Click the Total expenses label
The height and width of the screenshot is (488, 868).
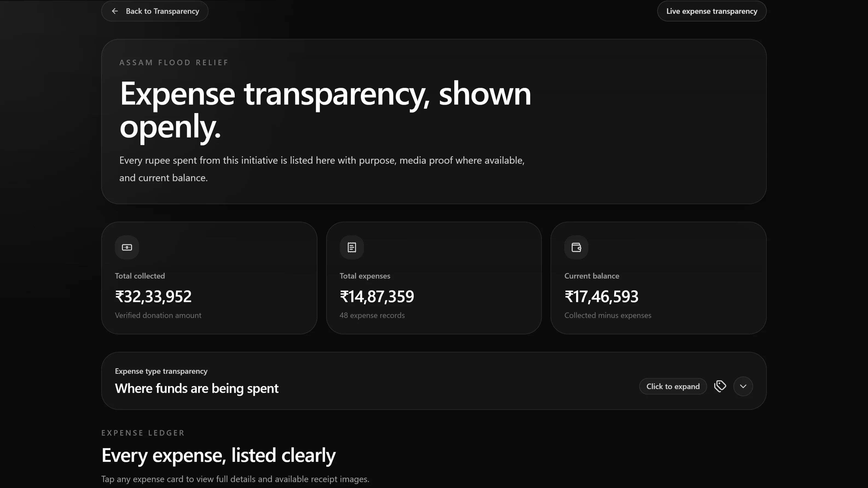(365, 276)
